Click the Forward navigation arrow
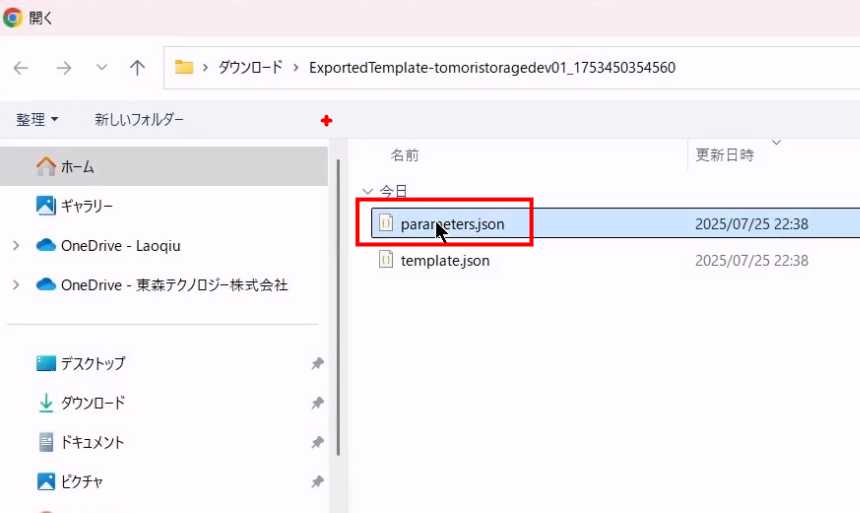This screenshot has height=513, width=860. (x=64, y=68)
